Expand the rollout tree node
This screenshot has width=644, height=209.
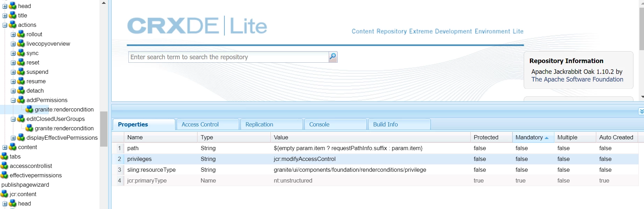tap(13, 34)
